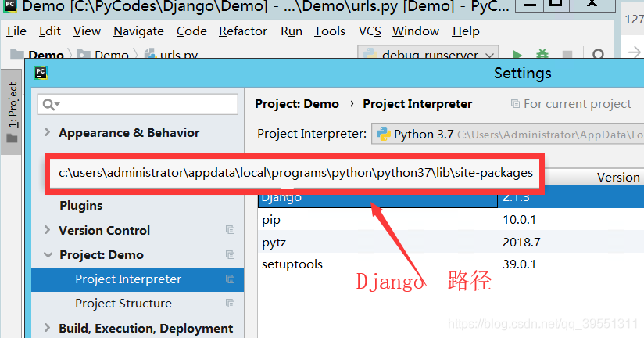Open the Run menu
The width and height of the screenshot is (644, 338).
(292, 31)
